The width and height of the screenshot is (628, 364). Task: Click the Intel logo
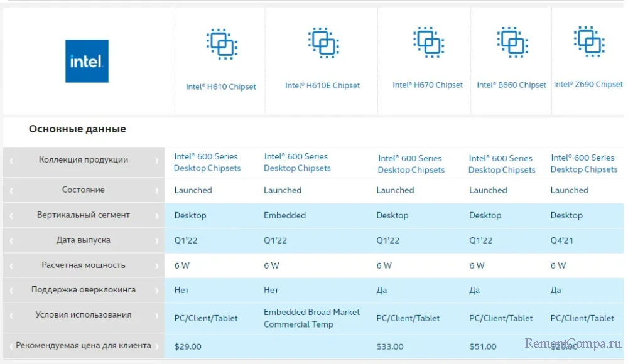click(x=87, y=62)
